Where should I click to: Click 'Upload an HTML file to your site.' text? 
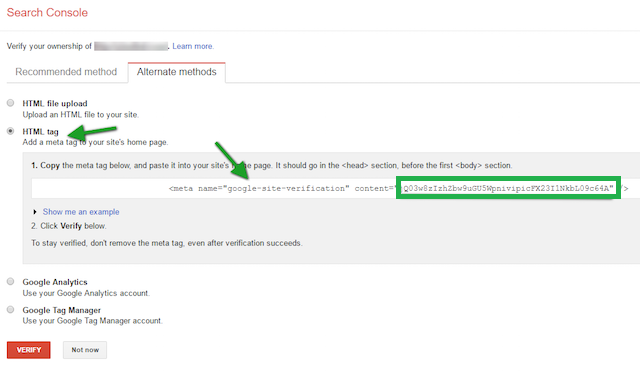coord(80,115)
